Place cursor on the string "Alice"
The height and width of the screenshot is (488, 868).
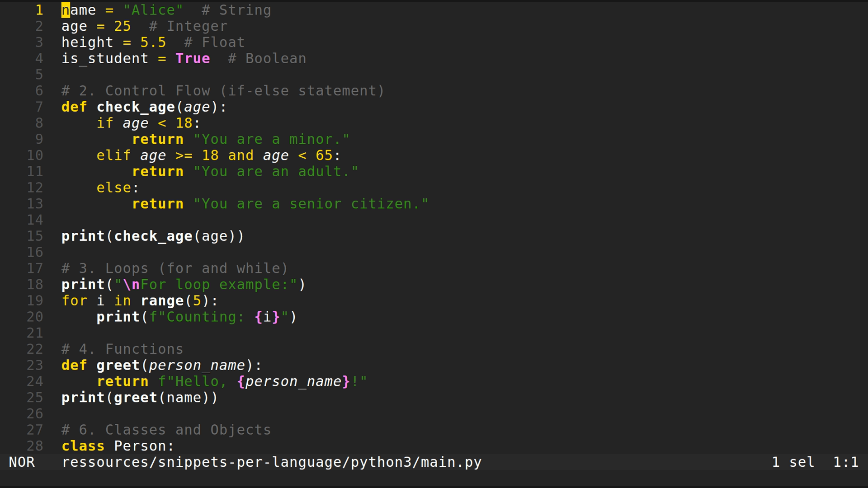(x=152, y=9)
